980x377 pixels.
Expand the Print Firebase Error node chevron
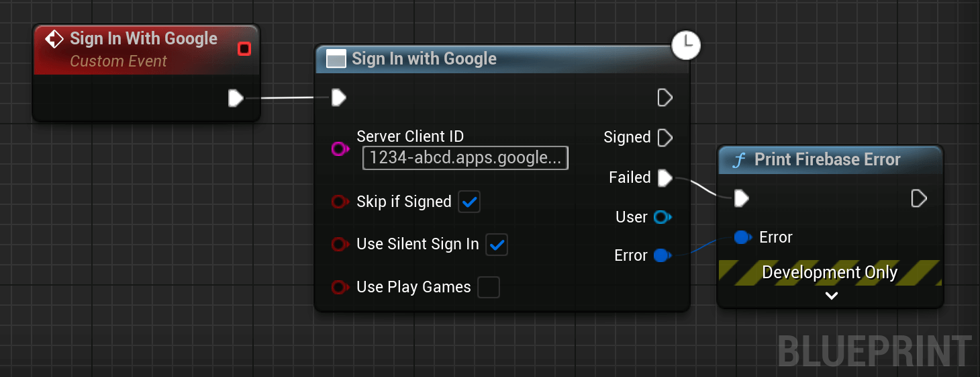click(x=831, y=296)
